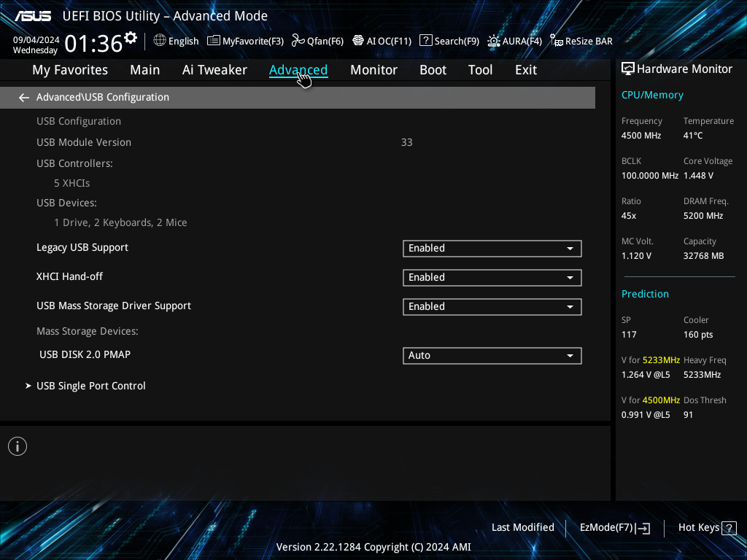Click the CPU/Memory heading
The image size is (747, 560).
point(652,96)
